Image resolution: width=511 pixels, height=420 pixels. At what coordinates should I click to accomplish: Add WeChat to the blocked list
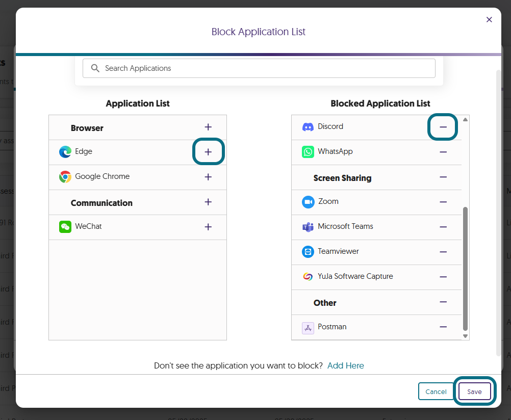(208, 227)
